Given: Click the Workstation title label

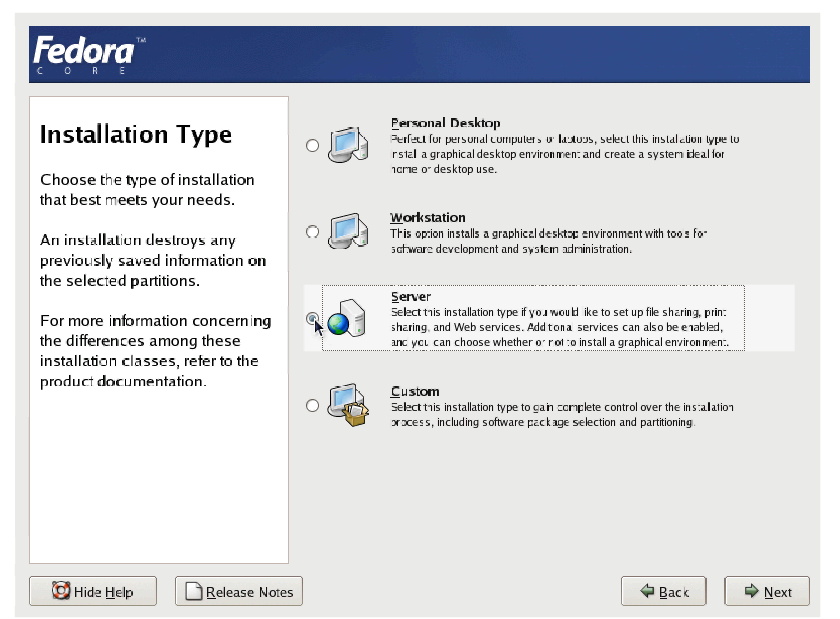Looking at the screenshot, I should [x=428, y=218].
